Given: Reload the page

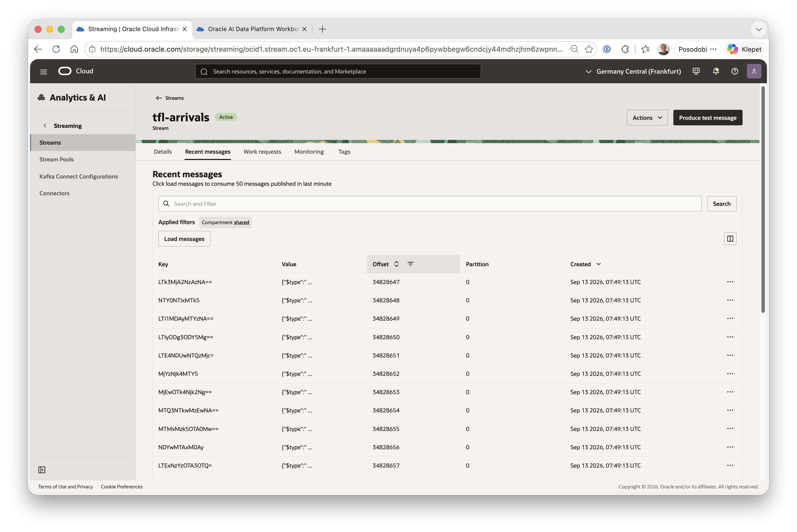Looking at the screenshot, I should [x=56, y=49].
